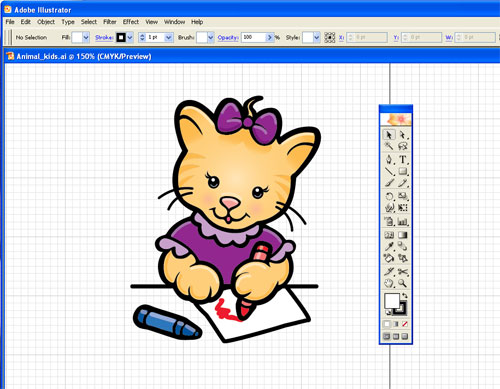Screen dimensions: 500x389
Task: Open the Fill color dropdown
Action: tap(86, 37)
